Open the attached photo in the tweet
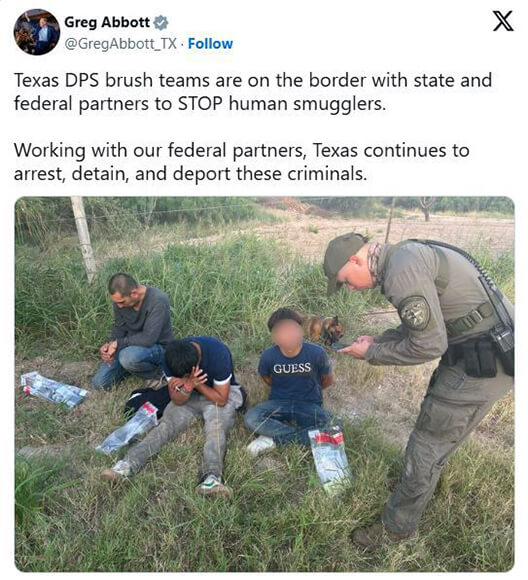Image resolution: width=528 pixels, height=580 pixels. (x=264, y=384)
